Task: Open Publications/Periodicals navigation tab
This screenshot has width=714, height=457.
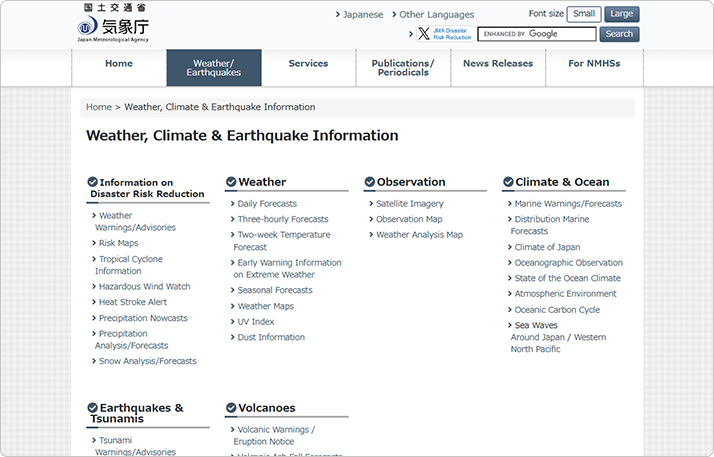Action: point(403,67)
